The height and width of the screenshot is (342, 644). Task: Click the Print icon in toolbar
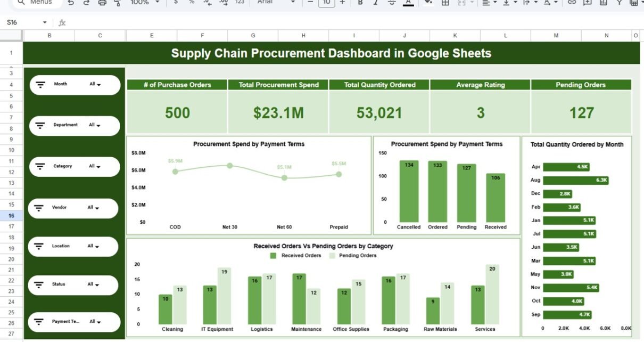pos(102,3)
